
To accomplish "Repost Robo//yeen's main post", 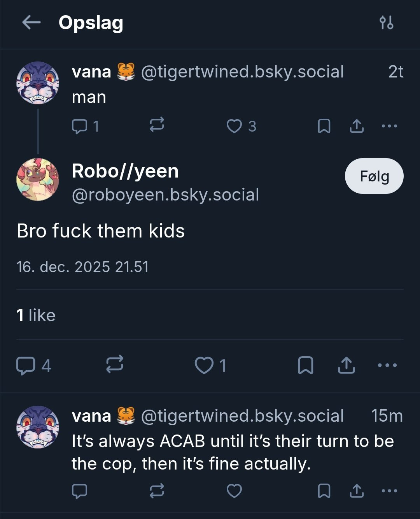I will coord(115,364).
